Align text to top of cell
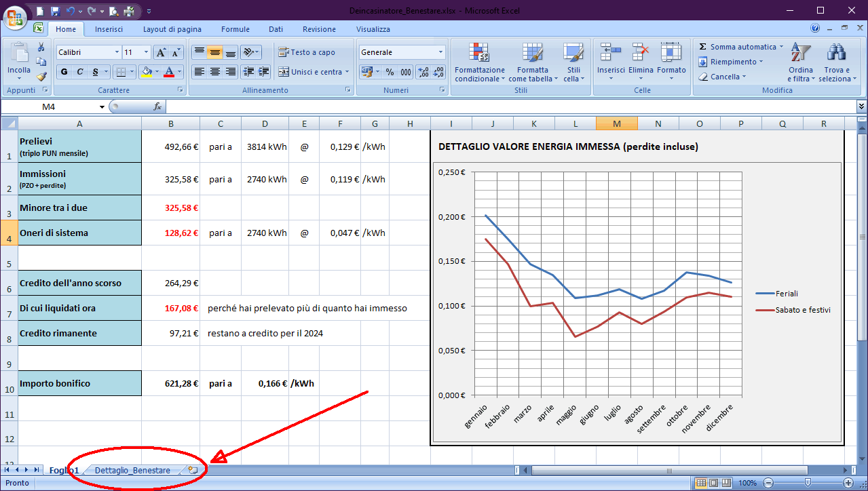The width and height of the screenshot is (868, 491). (199, 52)
